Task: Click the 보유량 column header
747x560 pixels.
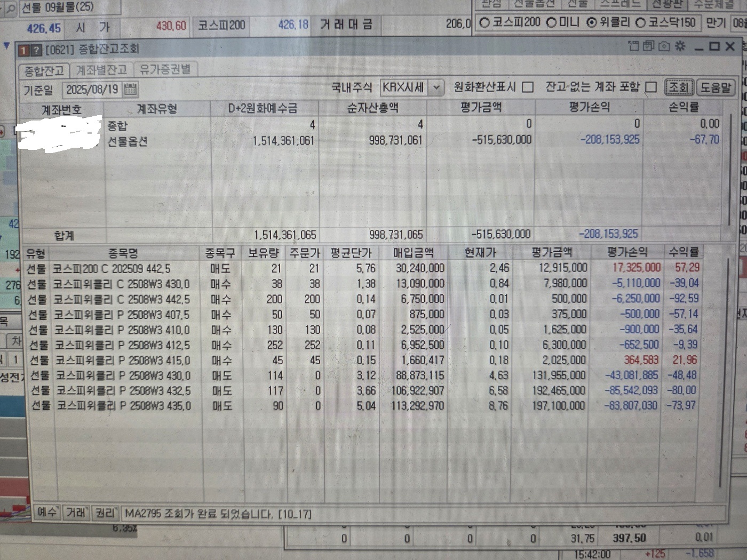Action: coord(264,253)
